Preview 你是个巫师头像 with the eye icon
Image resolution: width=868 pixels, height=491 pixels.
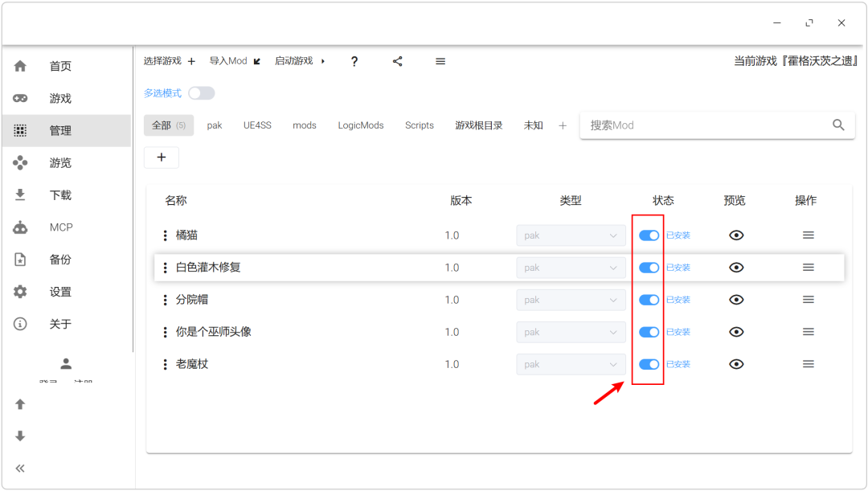click(x=736, y=332)
